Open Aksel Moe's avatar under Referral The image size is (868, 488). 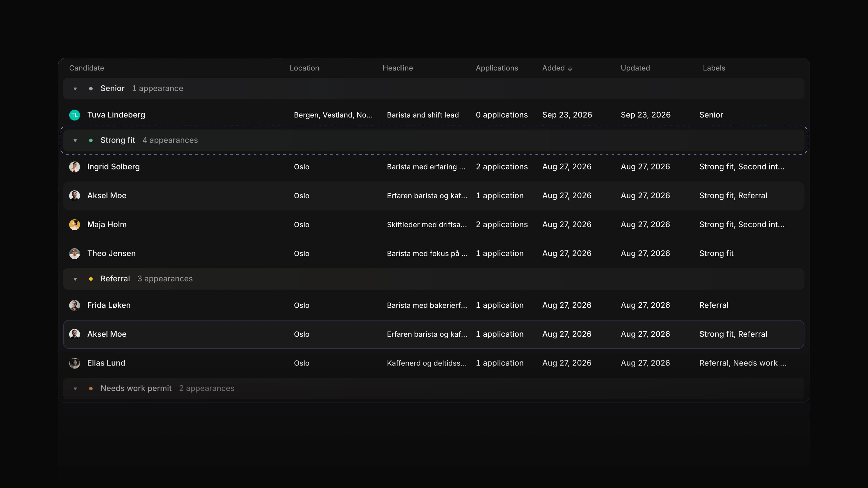[74, 334]
